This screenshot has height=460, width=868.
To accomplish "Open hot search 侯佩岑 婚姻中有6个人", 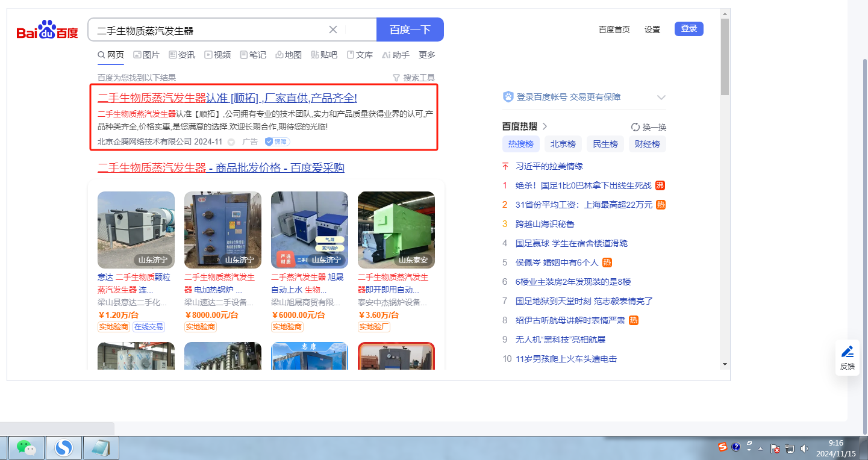I will click(x=557, y=263).
